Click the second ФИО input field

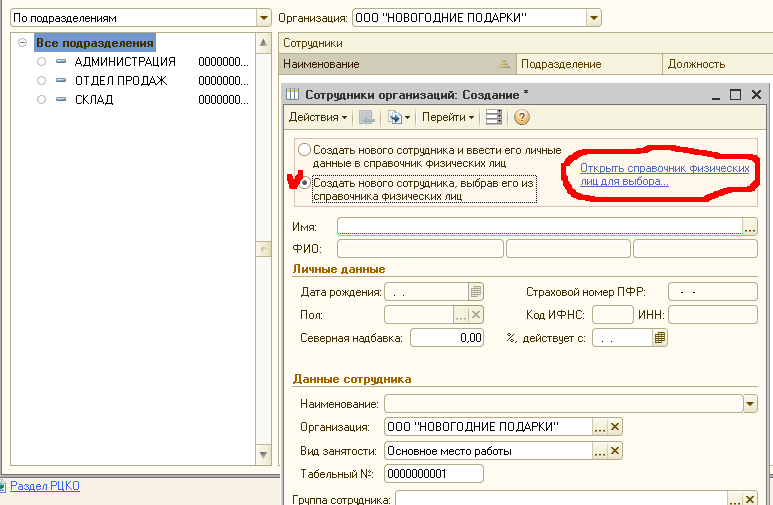pyautogui.click(x=568, y=249)
